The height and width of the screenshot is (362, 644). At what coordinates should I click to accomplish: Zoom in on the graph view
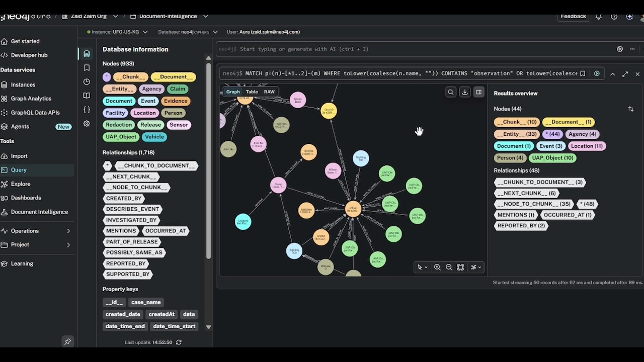(437, 267)
